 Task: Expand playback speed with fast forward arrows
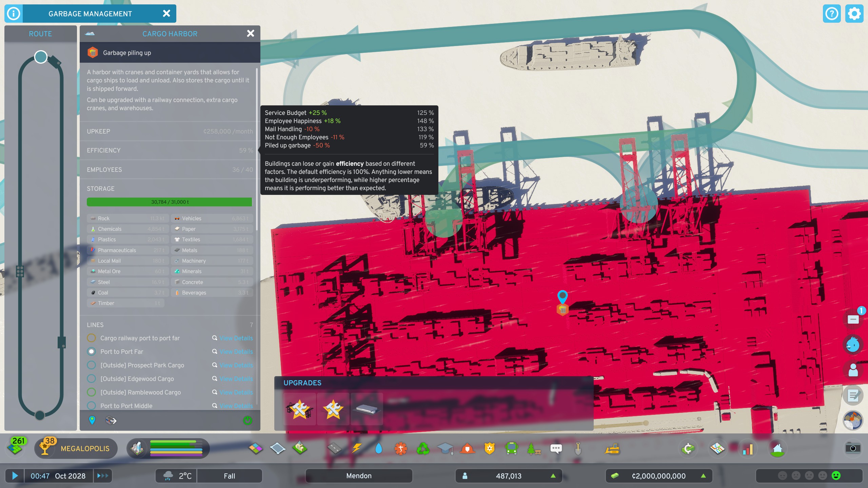click(x=103, y=476)
